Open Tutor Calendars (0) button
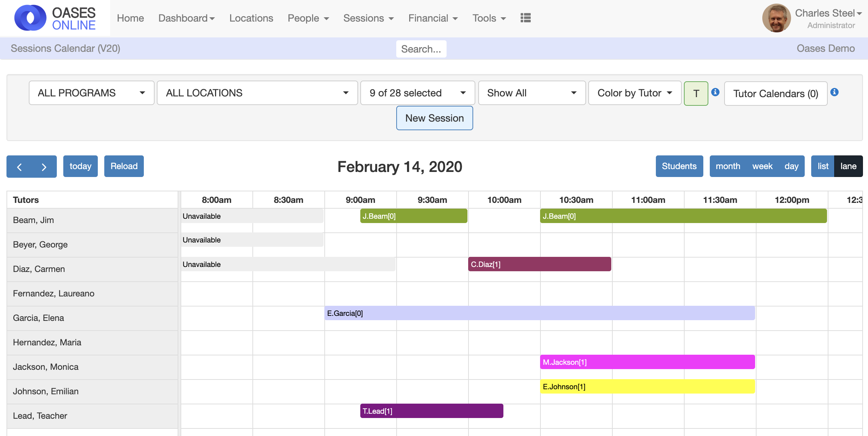This screenshot has width=868, height=436. pyautogui.click(x=776, y=94)
